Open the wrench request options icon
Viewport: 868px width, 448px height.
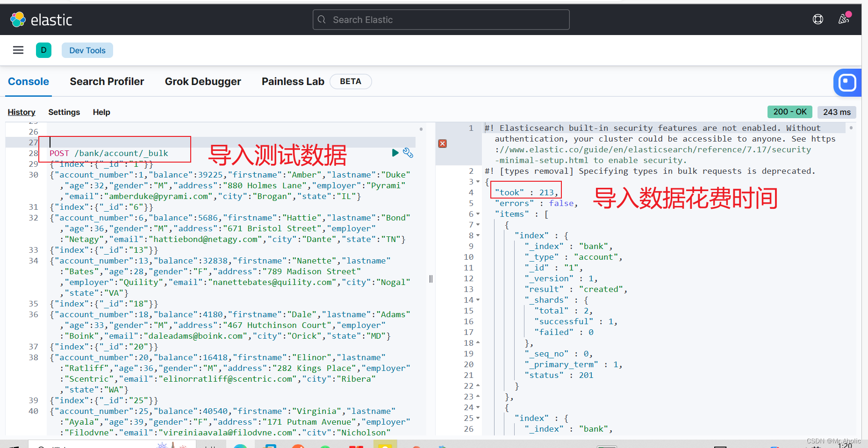408,153
